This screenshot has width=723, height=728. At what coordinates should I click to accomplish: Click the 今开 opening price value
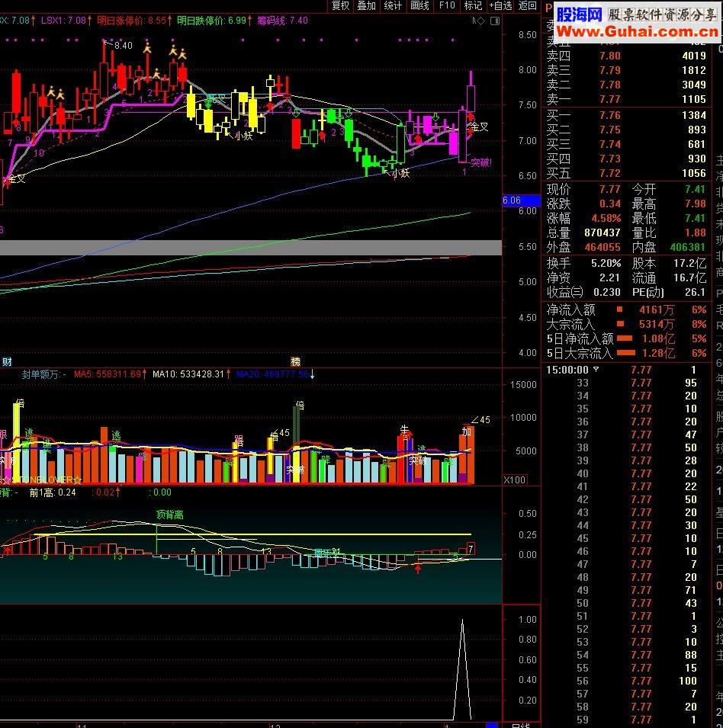point(695,189)
